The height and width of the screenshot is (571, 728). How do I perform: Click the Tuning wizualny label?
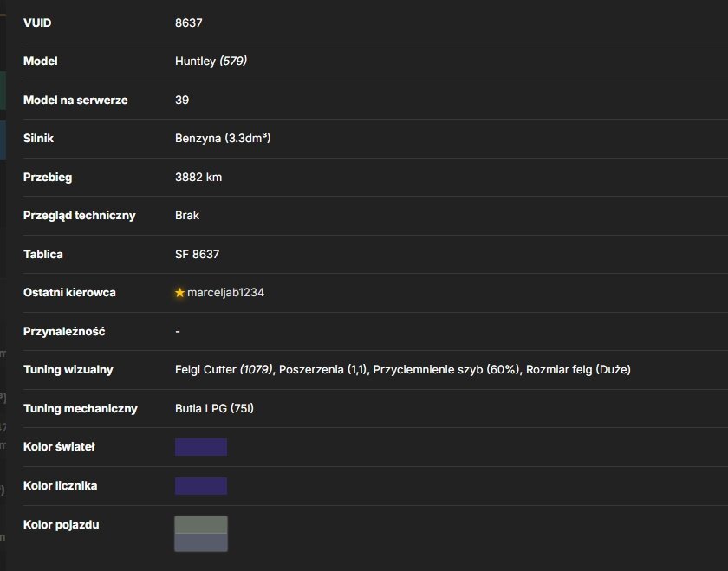click(x=68, y=369)
